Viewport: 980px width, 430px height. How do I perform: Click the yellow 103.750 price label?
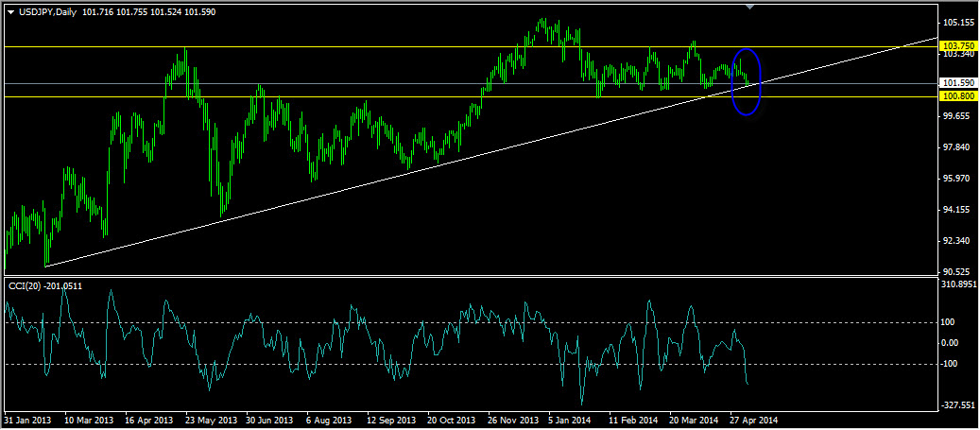pyautogui.click(x=958, y=46)
